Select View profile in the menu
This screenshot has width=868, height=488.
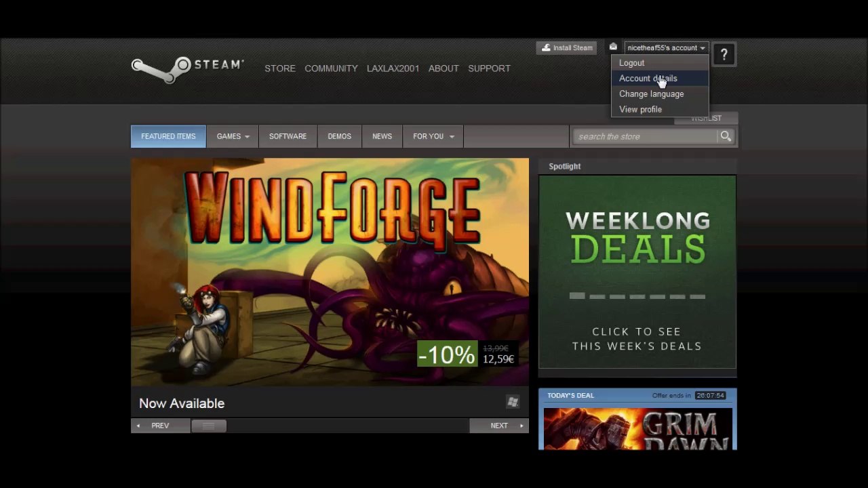pos(660,110)
